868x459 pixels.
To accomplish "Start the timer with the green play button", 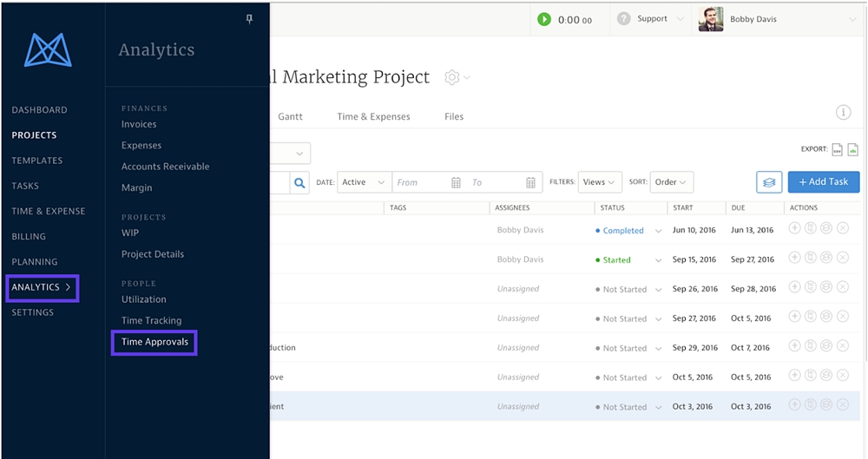I will pos(544,19).
